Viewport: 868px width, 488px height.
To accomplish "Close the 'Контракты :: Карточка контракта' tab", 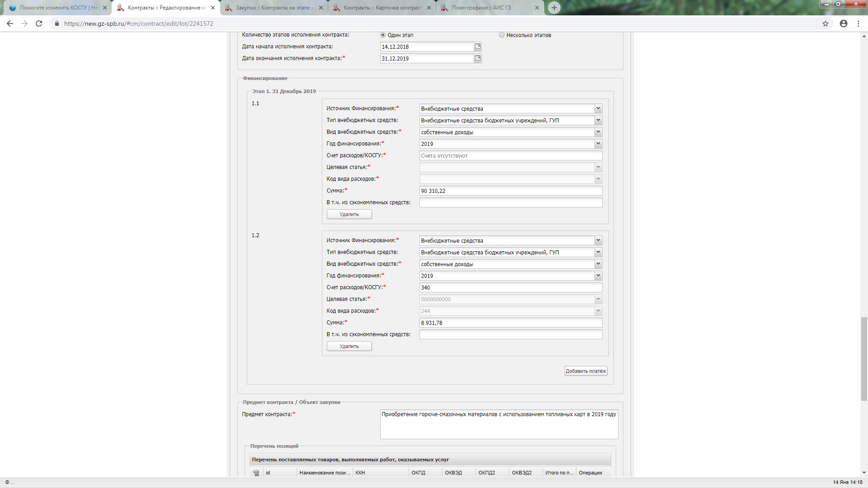I will (x=429, y=8).
